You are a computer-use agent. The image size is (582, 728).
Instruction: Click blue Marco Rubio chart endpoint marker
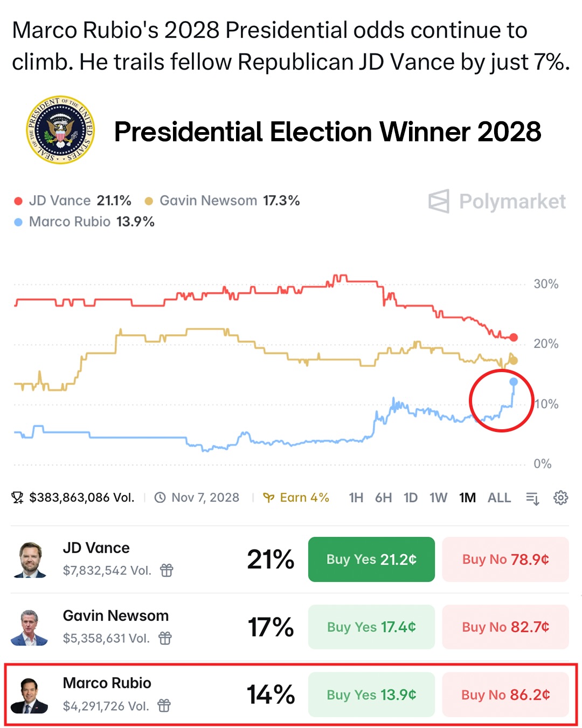tap(514, 382)
